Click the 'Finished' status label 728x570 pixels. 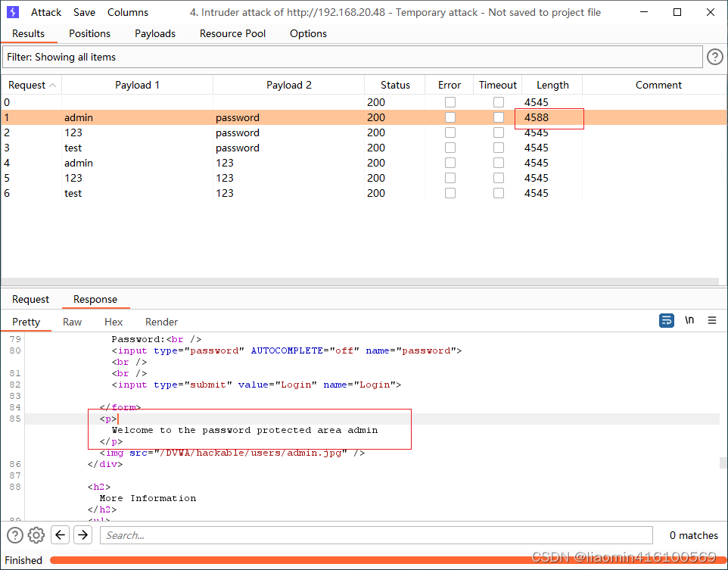(23, 560)
